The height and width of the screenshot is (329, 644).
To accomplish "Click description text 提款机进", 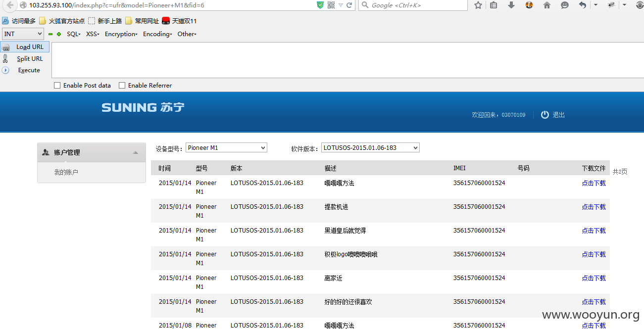I will (x=337, y=207).
